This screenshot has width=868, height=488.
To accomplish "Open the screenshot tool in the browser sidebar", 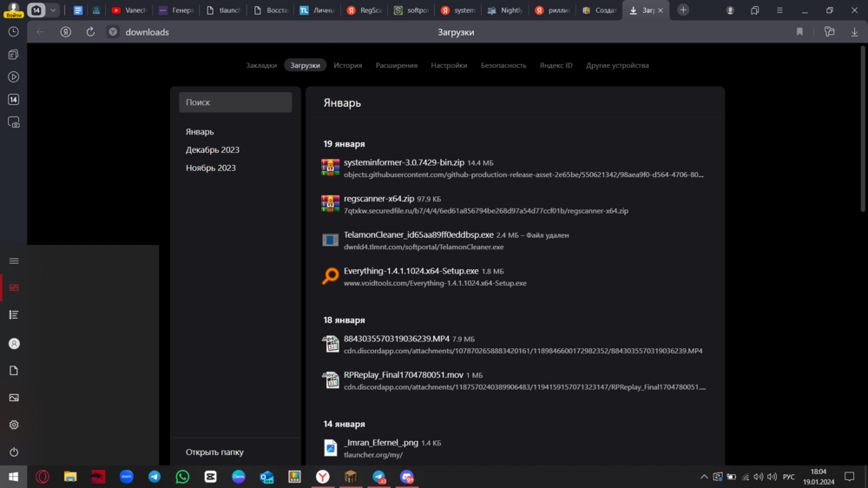I will tap(13, 122).
